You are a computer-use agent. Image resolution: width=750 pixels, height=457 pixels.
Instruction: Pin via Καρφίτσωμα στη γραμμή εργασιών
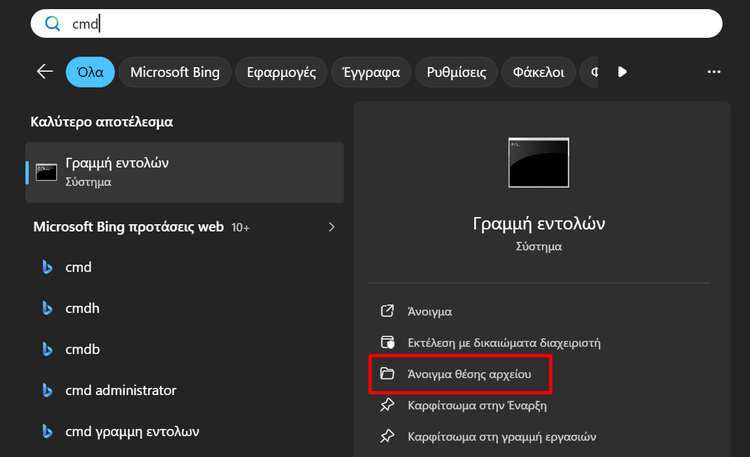click(x=501, y=437)
